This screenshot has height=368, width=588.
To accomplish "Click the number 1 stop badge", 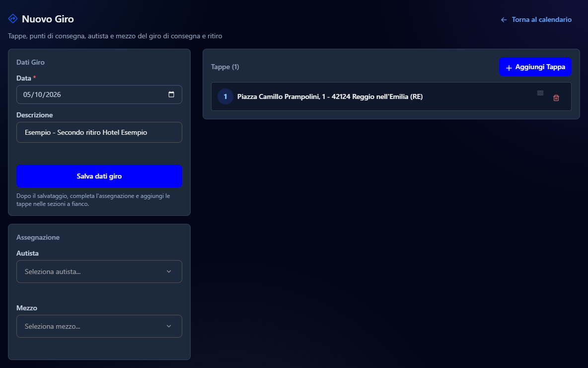I will point(225,96).
